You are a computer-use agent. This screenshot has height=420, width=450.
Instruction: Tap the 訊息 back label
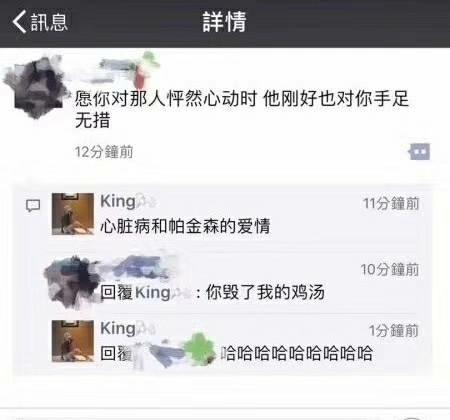pos(49,22)
